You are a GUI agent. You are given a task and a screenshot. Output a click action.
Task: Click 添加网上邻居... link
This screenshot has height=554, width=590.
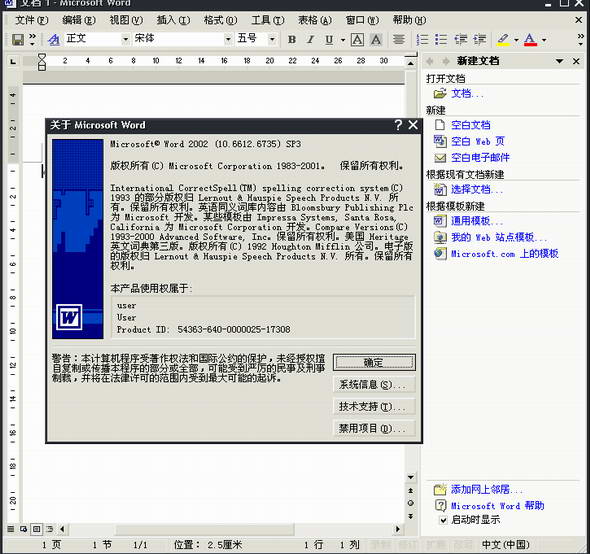click(x=487, y=489)
